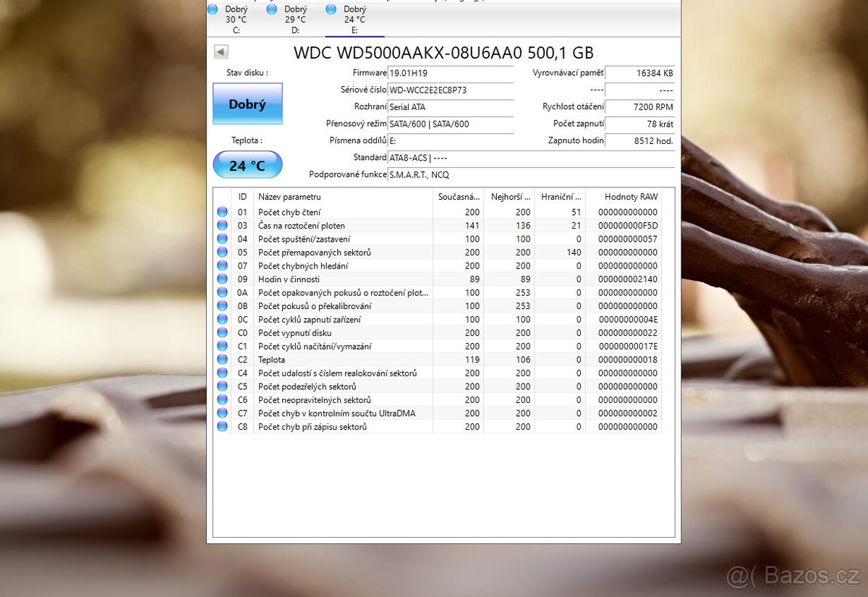This screenshot has width=868, height=597.
Task: Click status icon of row 07 chybných hledání
Action: tap(222, 266)
